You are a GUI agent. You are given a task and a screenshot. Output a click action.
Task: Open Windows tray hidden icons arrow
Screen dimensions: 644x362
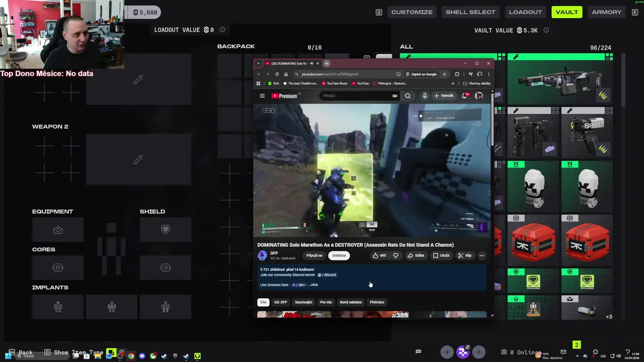coord(577,356)
